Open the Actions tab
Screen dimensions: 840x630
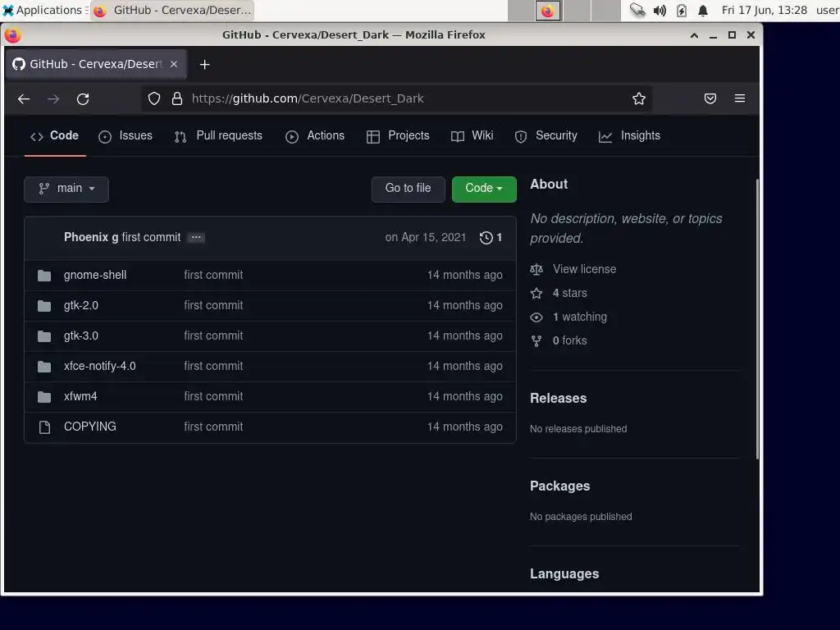click(315, 136)
